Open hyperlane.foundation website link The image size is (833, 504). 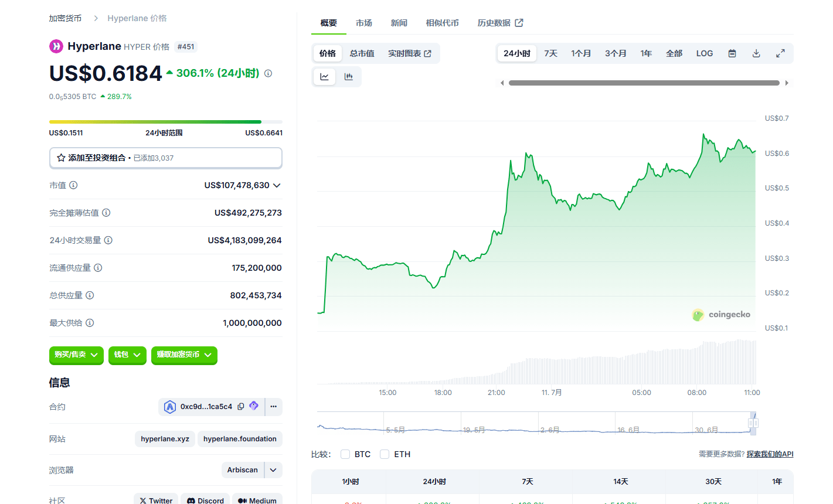pyautogui.click(x=240, y=439)
